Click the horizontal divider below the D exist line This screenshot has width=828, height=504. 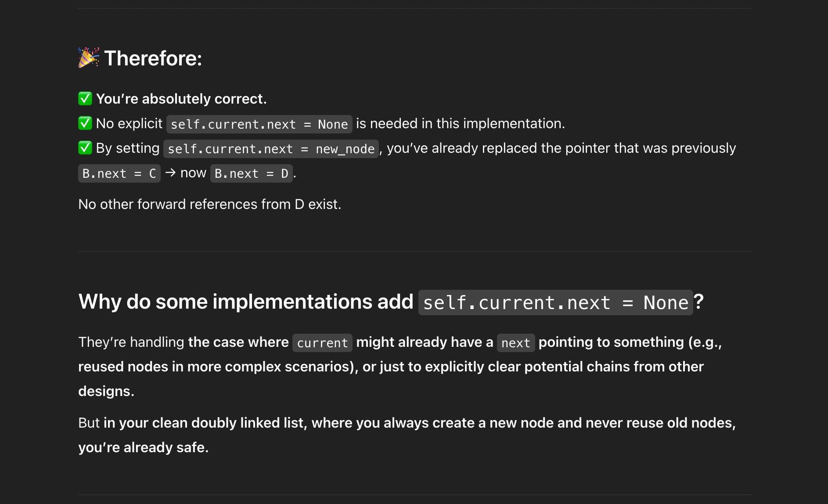415,252
